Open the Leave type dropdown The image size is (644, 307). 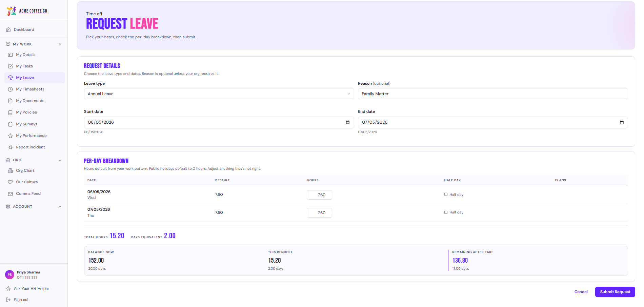219,94
